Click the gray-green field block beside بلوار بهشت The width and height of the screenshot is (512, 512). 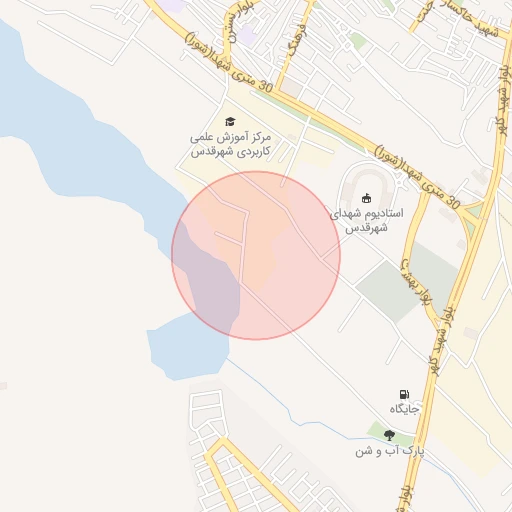click(x=388, y=292)
